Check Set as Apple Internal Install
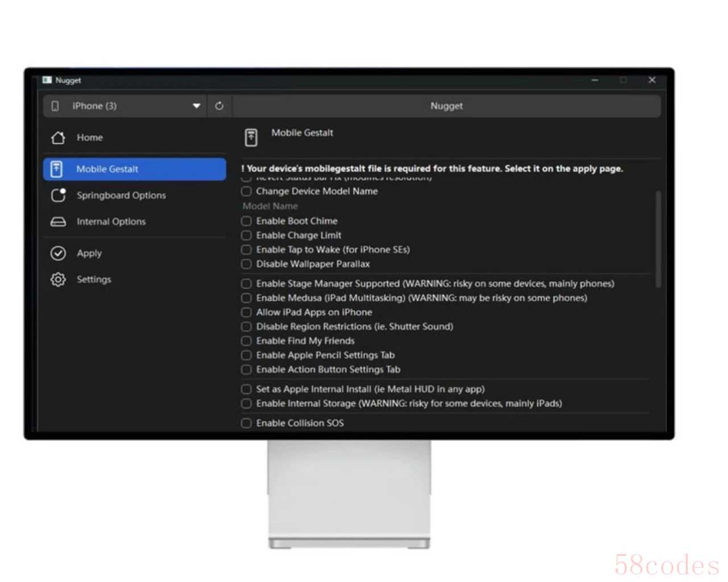 pyautogui.click(x=246, y=389)
